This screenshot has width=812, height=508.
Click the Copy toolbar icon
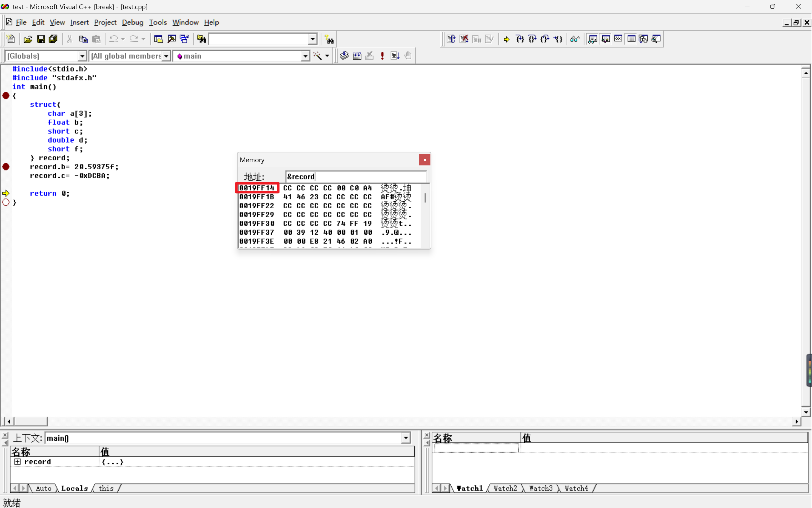tap(83, 39)
